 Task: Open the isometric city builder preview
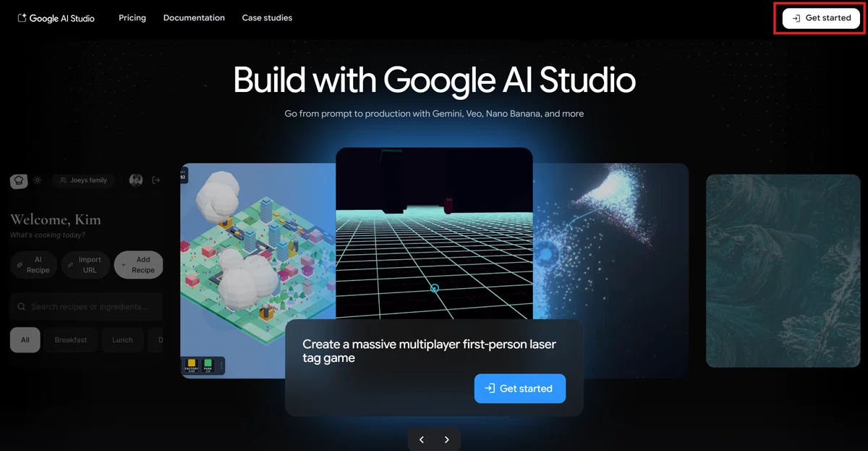tap(258, 270)
